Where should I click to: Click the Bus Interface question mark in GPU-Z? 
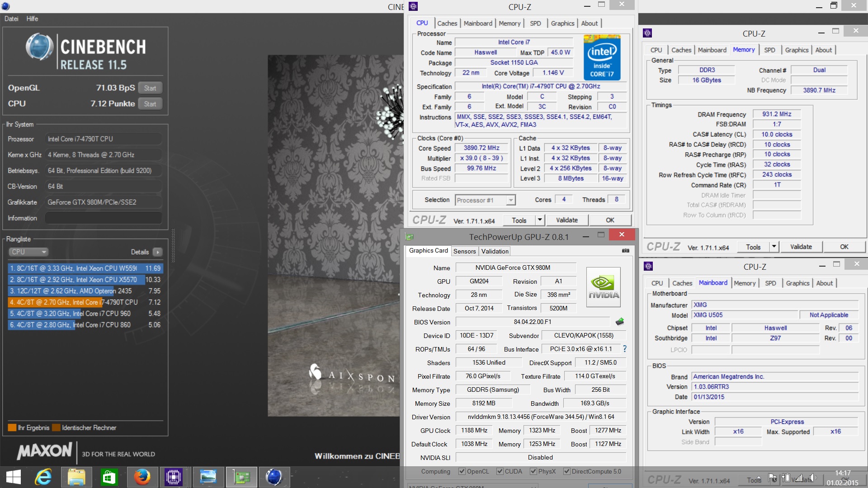coord(625,349)
